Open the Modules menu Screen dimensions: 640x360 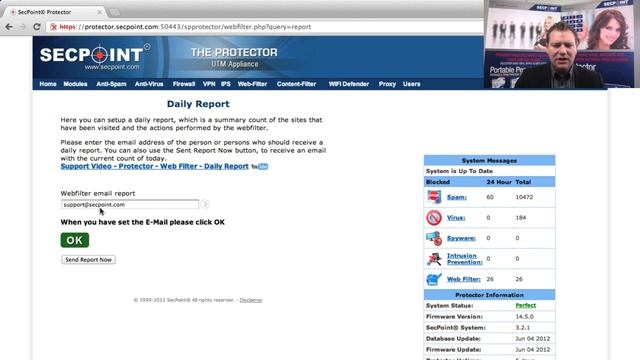75,84
